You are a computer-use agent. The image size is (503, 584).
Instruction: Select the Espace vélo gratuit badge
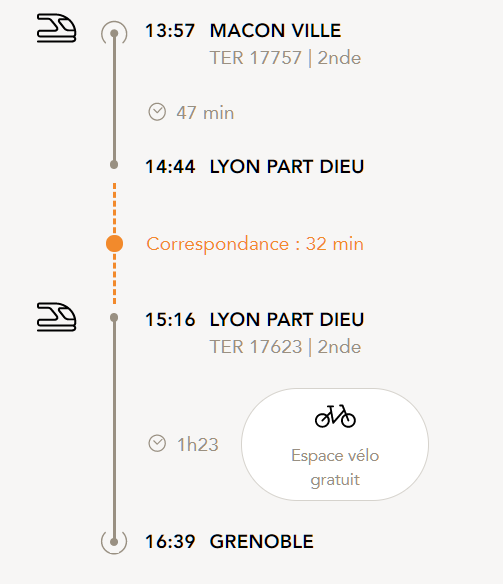335,444
